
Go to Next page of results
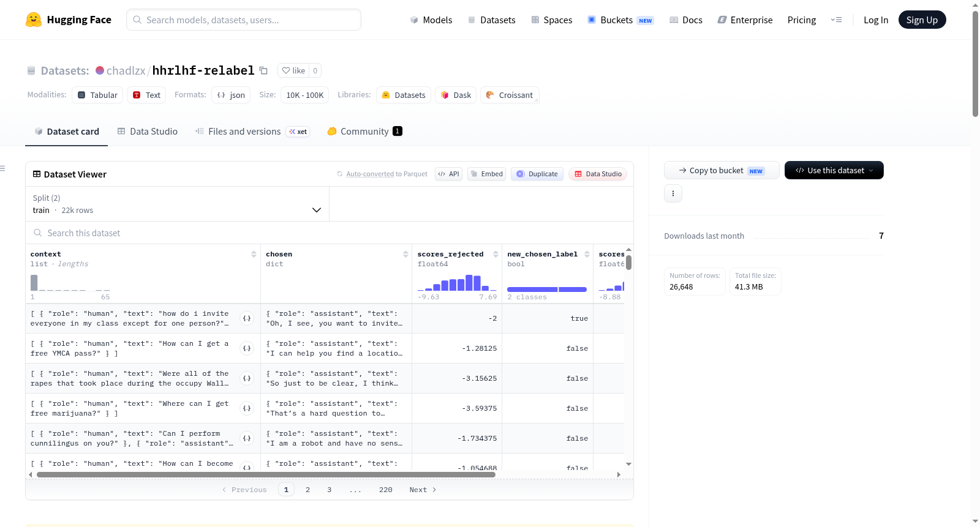[x=423, y=490]
